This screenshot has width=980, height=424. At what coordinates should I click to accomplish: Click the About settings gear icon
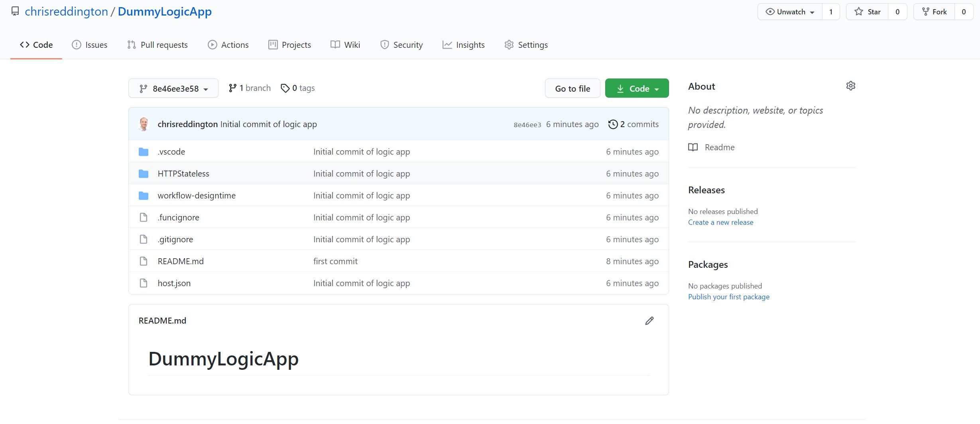[x=851, y=86]
